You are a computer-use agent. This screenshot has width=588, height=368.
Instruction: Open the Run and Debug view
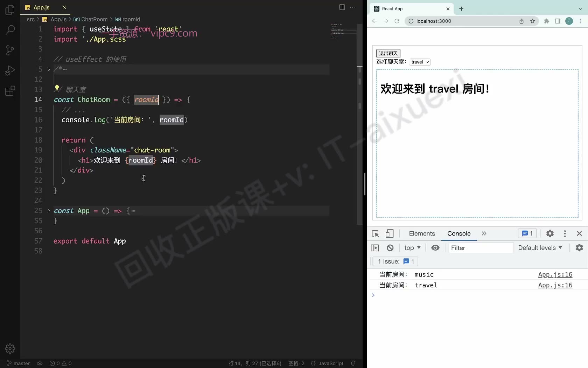click(10, 70)
